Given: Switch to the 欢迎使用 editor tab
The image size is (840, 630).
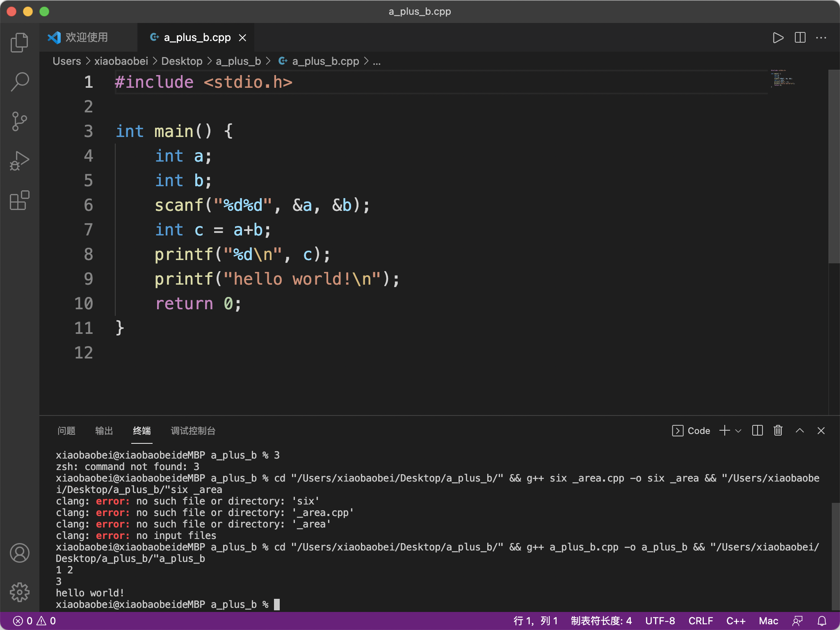Looking at the screenshot, I should point(86,38).
